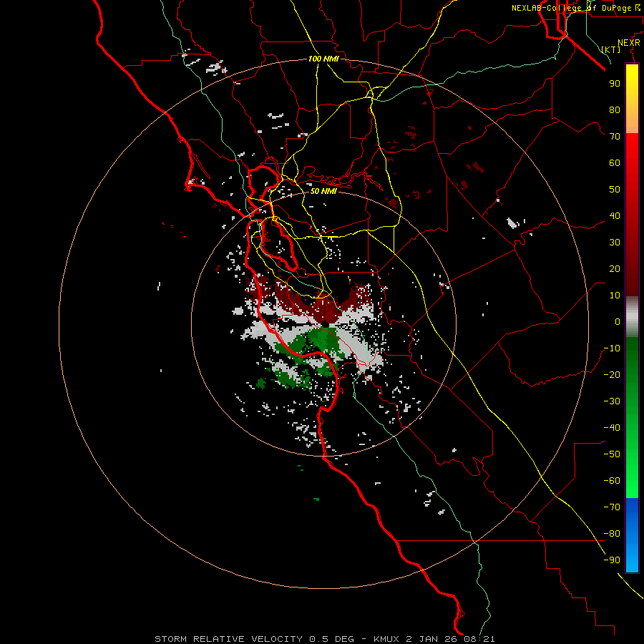The image size is (644, 644).
Task: Click the -30 value on the velocity scale
Action: [612, 401]
